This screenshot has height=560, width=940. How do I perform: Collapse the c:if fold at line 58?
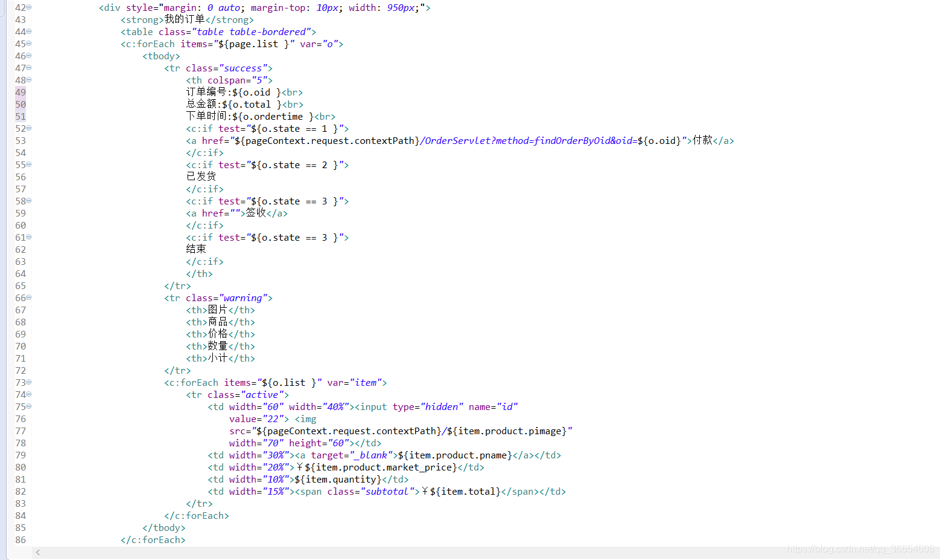click(29, 201)
